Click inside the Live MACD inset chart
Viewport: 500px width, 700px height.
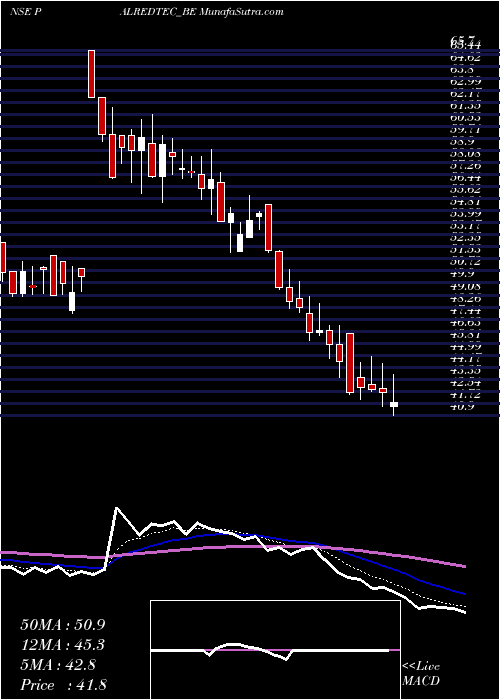coord(275,650)
